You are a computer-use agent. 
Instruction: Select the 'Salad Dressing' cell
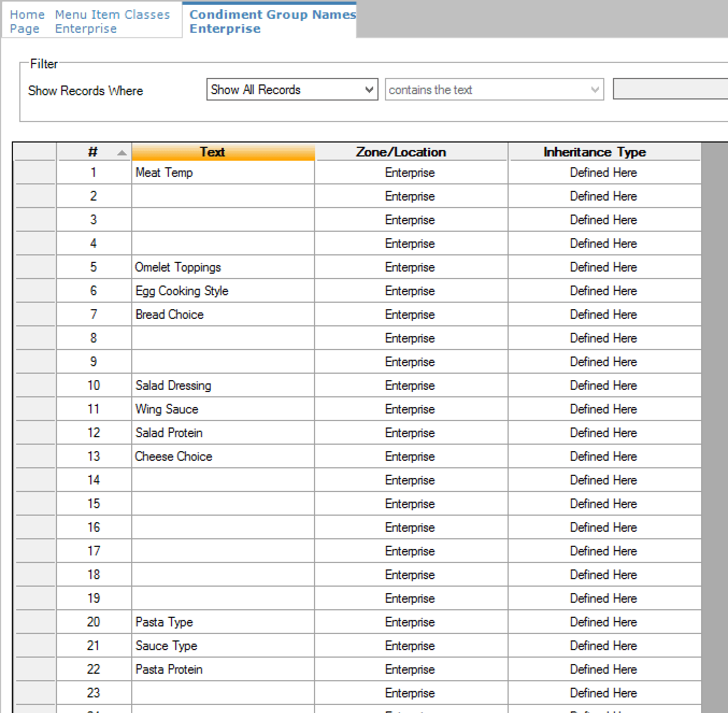[x=223, y=386]
